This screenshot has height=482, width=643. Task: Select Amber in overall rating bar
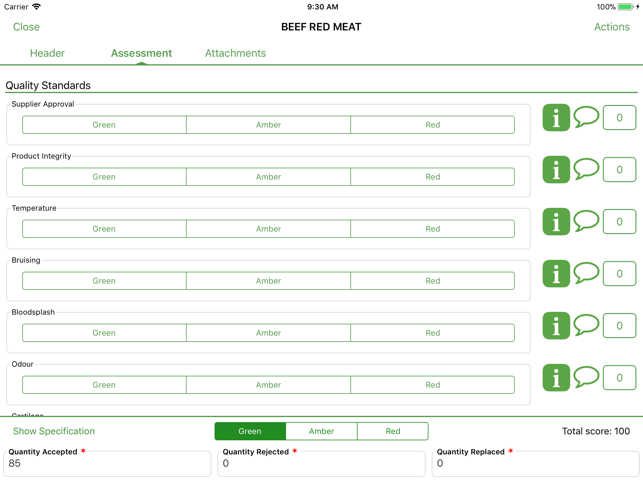321,432
